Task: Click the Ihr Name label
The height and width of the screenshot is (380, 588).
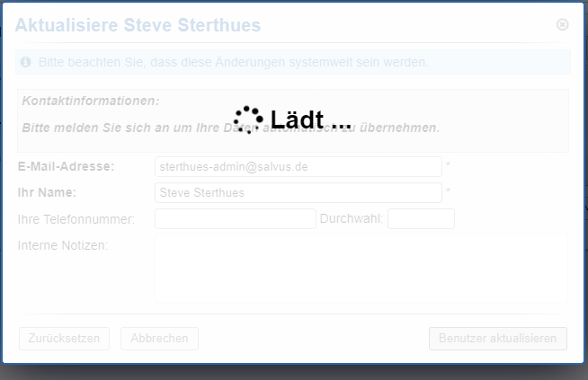Action: 48,192
